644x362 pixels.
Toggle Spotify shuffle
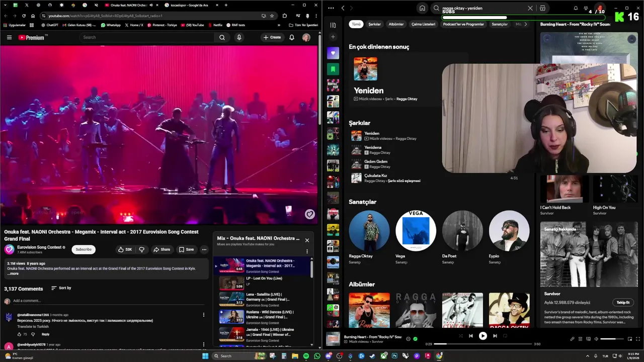pyautogui.click(x=460, y=336)
